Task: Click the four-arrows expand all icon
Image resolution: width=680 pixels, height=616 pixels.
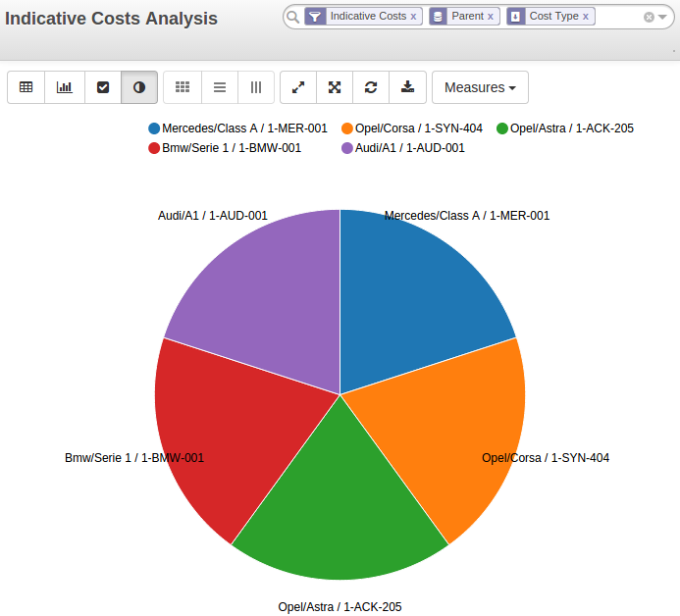Action: (x=335, y=87)
